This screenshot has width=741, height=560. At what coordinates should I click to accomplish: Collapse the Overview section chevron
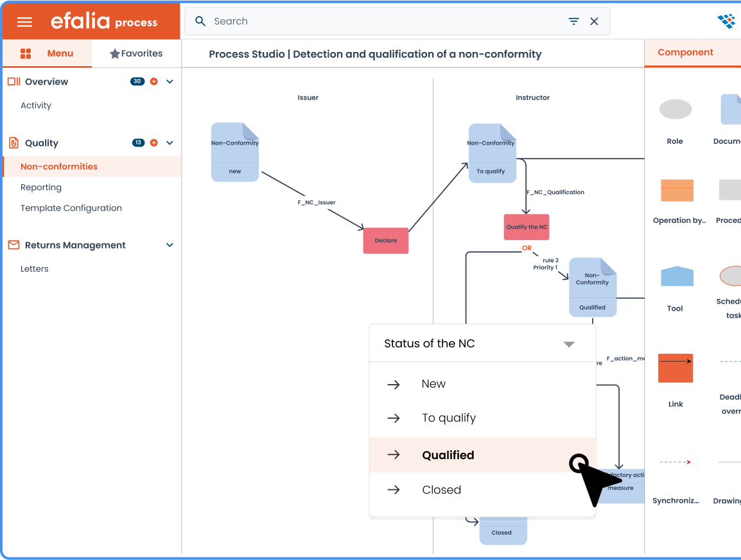(x=170, y=82)
